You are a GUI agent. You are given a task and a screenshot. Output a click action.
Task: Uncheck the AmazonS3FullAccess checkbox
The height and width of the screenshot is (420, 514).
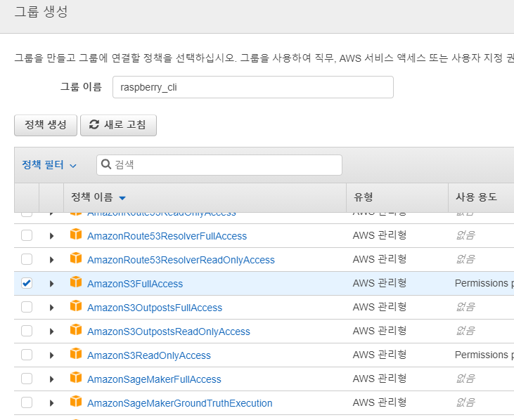(27, 283)
